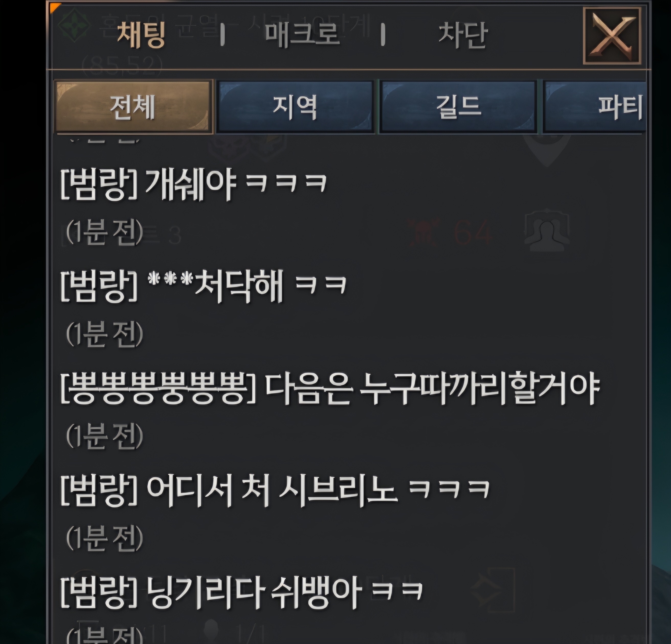The width and height of the screenshot is (671, 644).
Task: Select the 전체 chat channel
Action: tap(133, 106)
